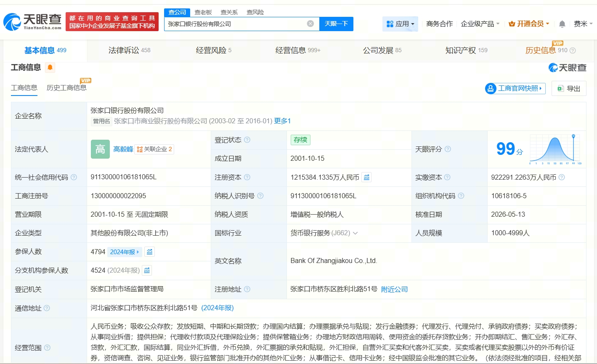The image size is (597, 364).
Task: Open the 应用 apps dropdown
Action: coord(400,24)
